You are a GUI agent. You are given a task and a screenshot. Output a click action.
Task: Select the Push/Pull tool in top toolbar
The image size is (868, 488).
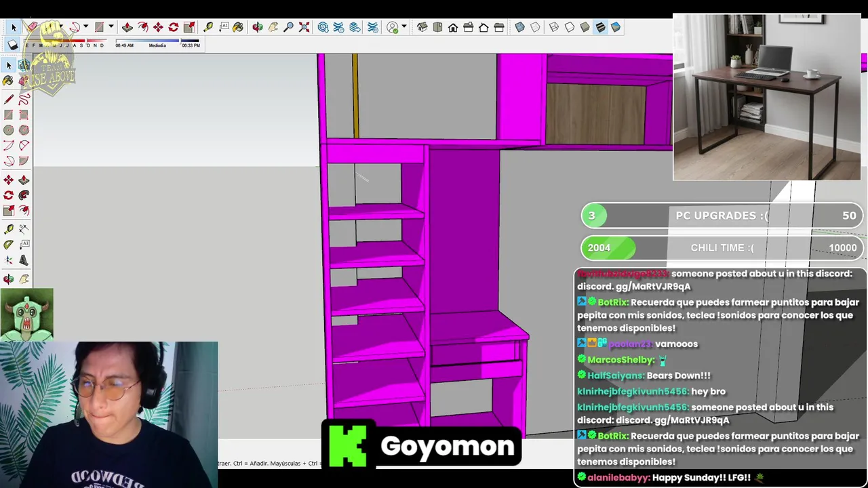127,27
